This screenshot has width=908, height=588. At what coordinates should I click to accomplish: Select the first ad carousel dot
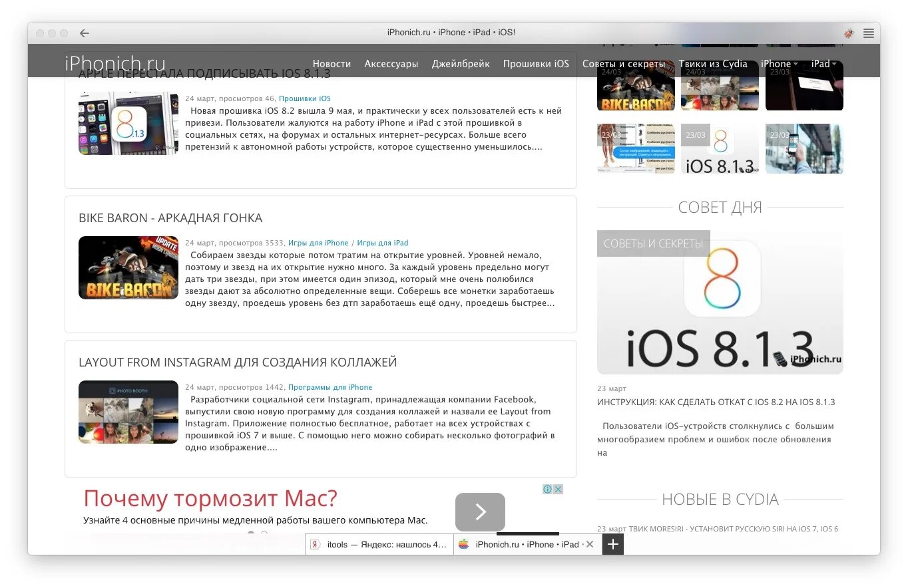[x=251, y=533]
